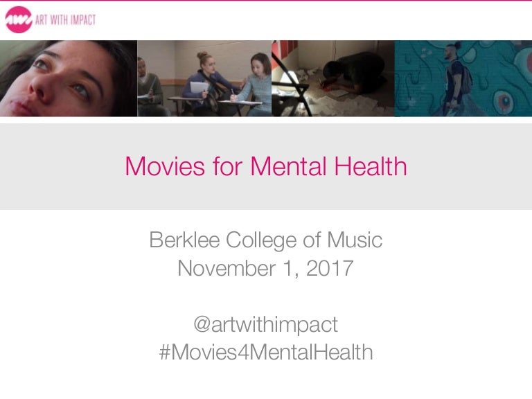Click the blonde woman with hair bun
The image size is (532, 399).
[x=208, y=82]
